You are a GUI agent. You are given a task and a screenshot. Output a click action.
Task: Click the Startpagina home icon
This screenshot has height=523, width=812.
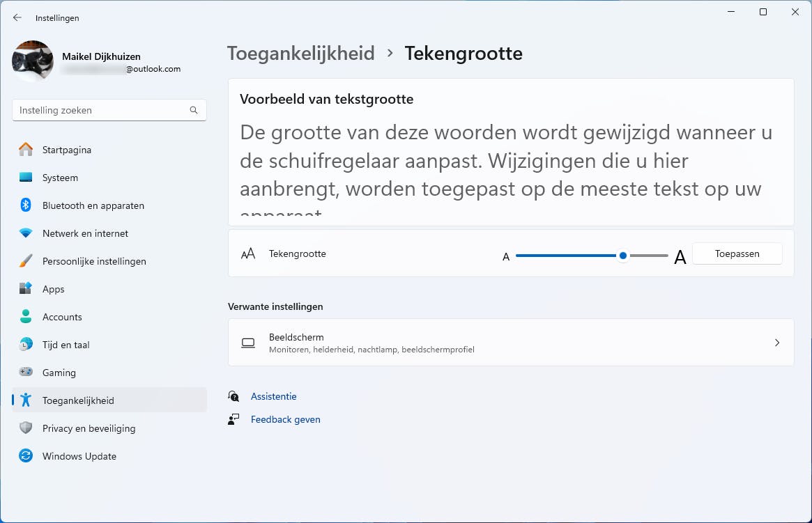point(26,150)
